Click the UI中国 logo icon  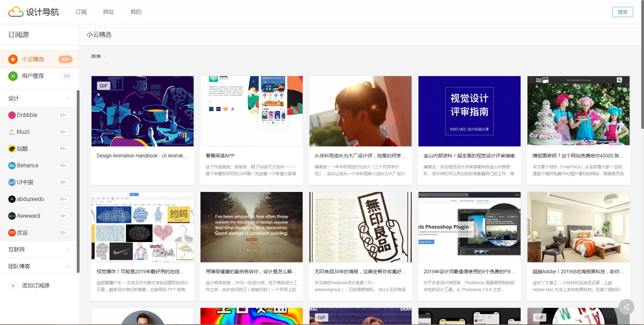(x=12, y=182)
